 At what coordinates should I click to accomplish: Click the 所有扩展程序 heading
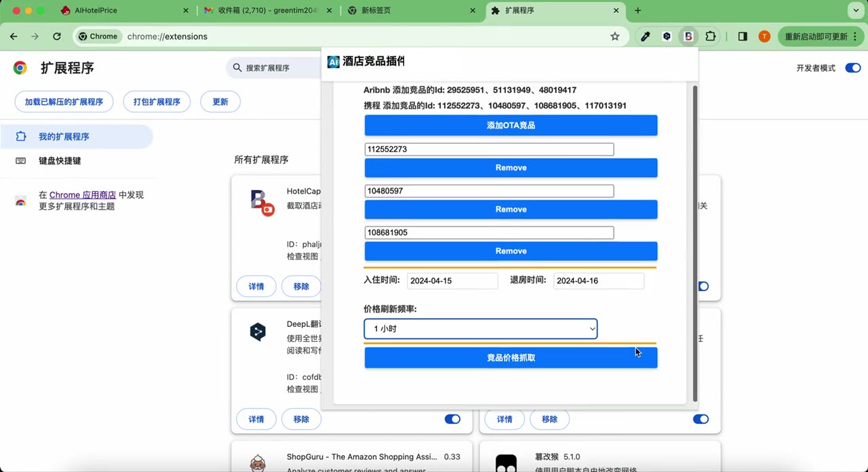click(x=261, y=160)
